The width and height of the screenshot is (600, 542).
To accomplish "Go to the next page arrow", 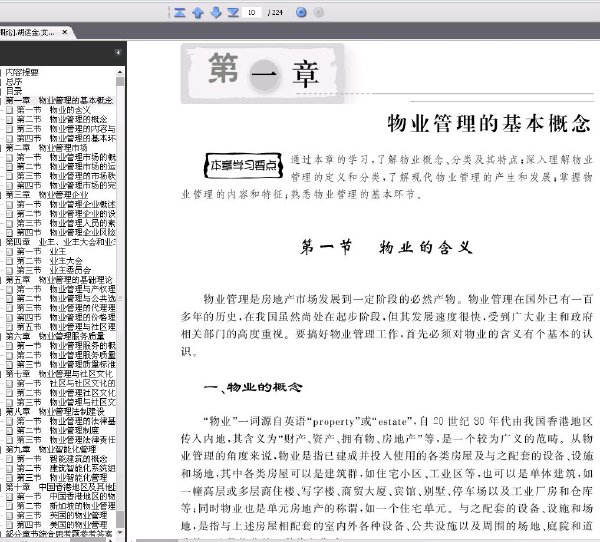I will click(x=215, y=12).
